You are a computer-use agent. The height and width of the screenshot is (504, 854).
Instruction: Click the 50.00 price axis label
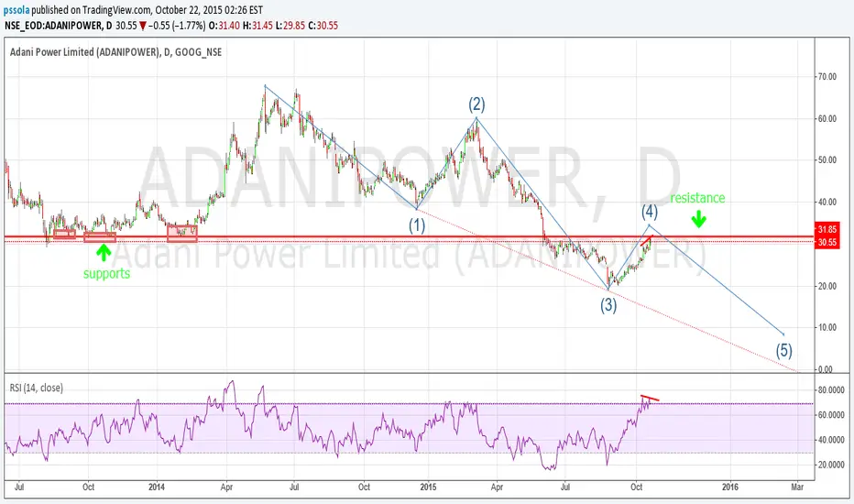click(x=827, y=160)
